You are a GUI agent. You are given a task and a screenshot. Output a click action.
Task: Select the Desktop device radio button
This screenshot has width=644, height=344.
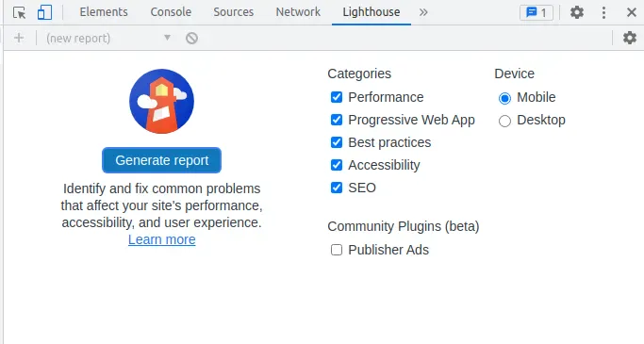(x=504, y=121)
